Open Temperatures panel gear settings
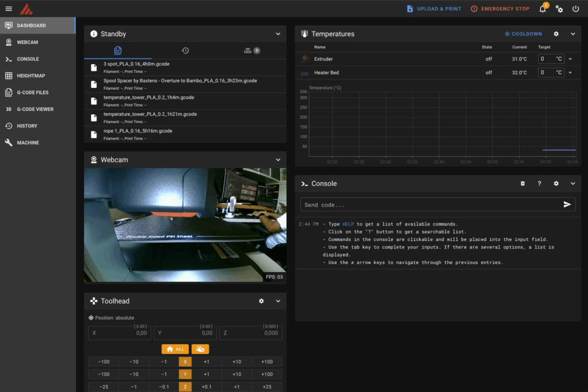Screen dimensions: 588x392 tap(556, 34)
